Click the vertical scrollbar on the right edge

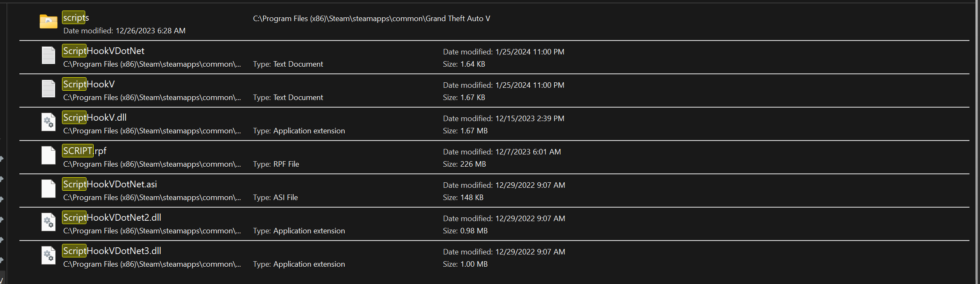(977, 142)
